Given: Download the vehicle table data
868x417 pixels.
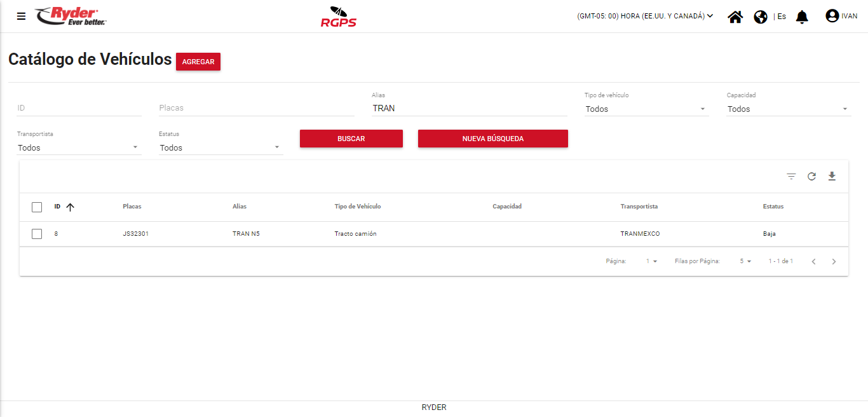Looking at the screenshot, I should (832, 176).
